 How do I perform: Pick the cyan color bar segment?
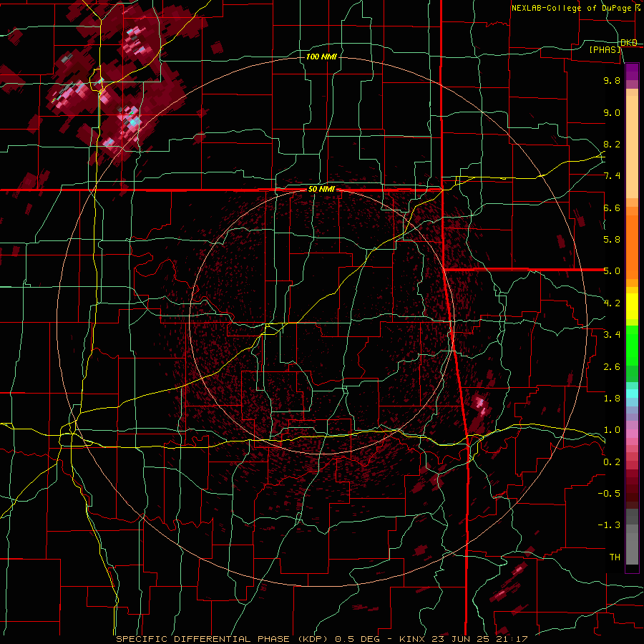(632, 394)
